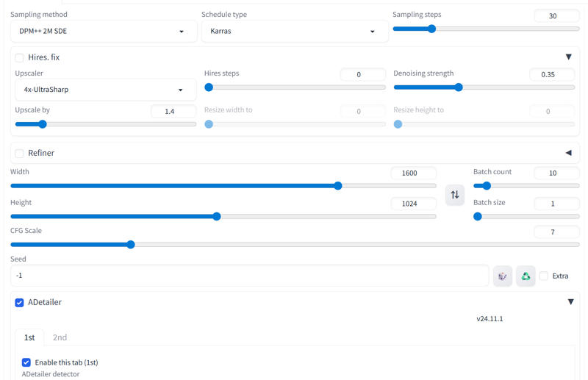Open the Upscaler dropdown
This screenshot has width=588, height=380.
coord(104,90)
